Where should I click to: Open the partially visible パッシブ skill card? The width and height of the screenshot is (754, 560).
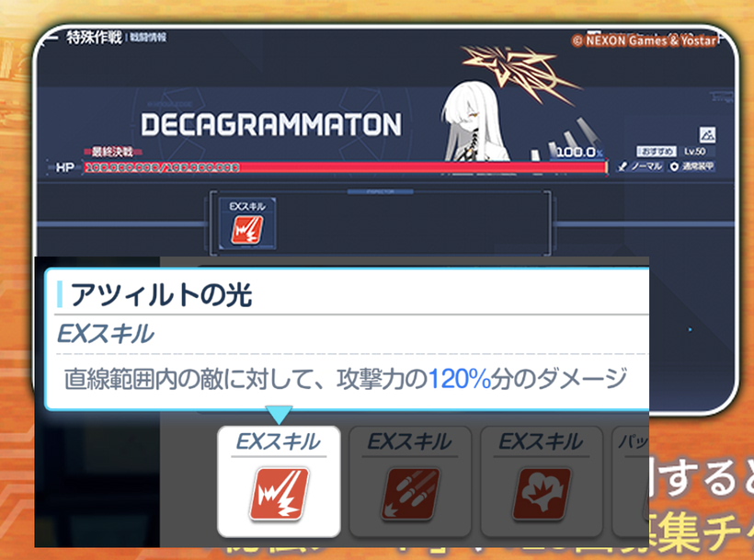[631, 481]
